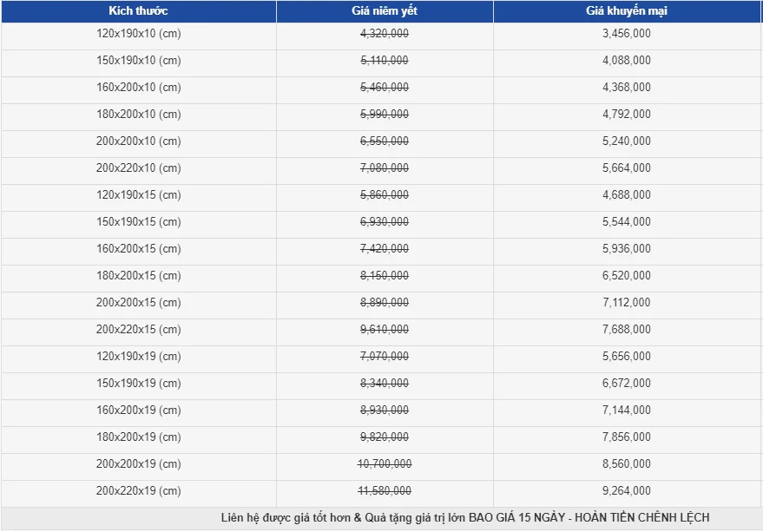Select the 200x220x10 (cm) size cell
Image resolution: width=763 pixels, height=532 pixels.
138,168
